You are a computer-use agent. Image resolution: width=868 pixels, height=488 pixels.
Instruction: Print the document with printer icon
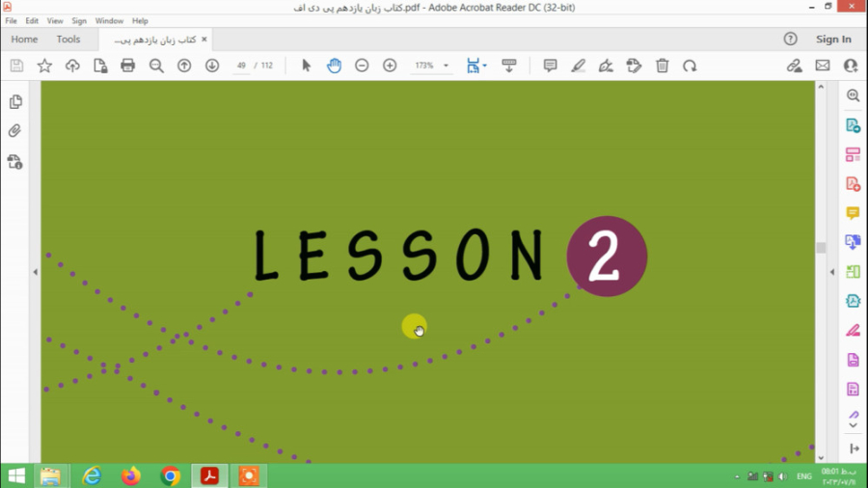[x=128, y=66]
